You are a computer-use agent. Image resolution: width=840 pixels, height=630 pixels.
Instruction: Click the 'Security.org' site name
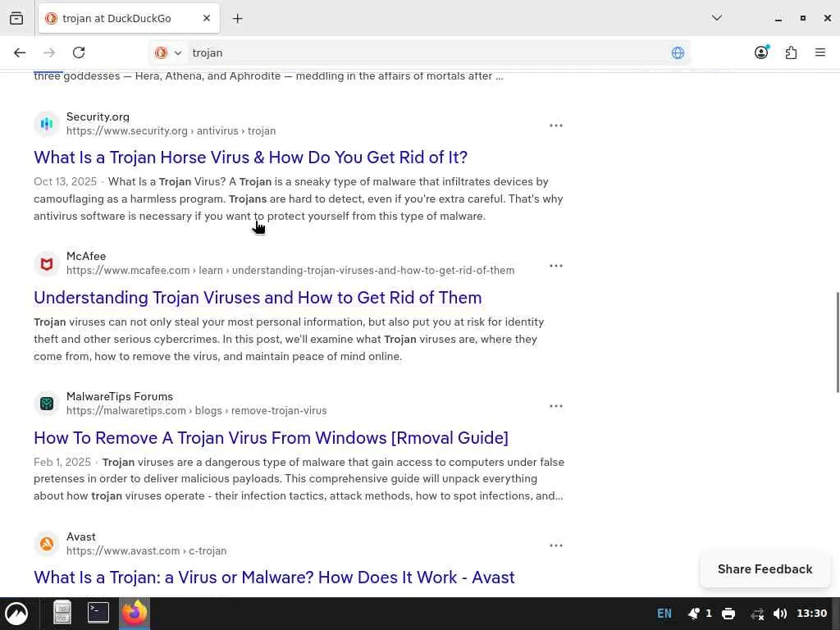point(98,116)
